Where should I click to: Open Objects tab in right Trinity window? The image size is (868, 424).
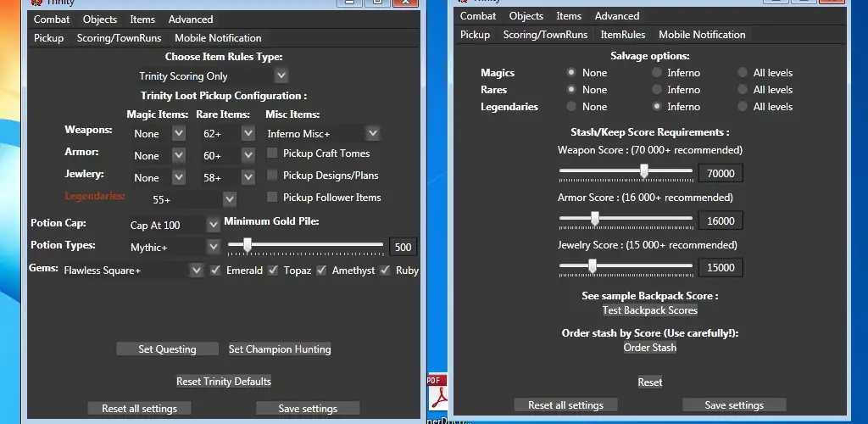click(526, 16)
